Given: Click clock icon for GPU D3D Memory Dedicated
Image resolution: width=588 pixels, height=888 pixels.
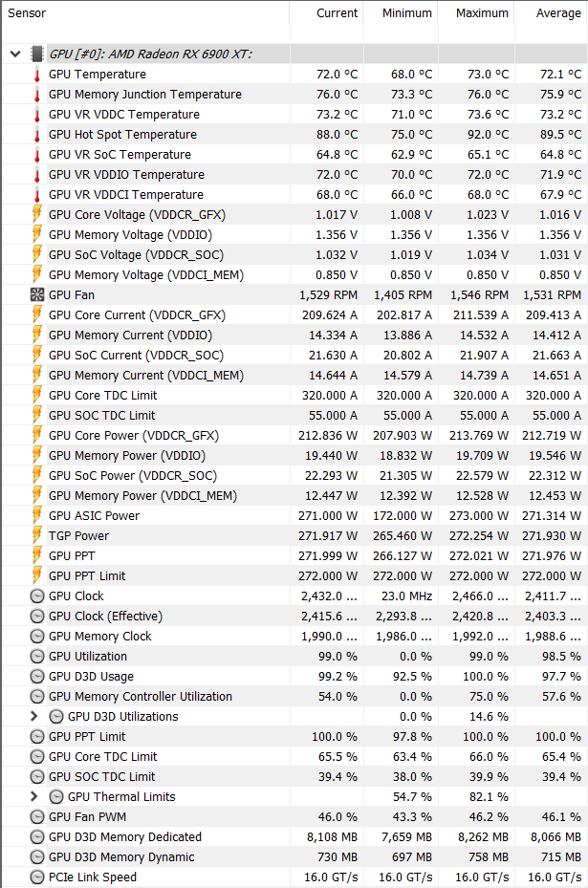Looking at the screenshot, I should pyautogui.click(x=37, y=837).
